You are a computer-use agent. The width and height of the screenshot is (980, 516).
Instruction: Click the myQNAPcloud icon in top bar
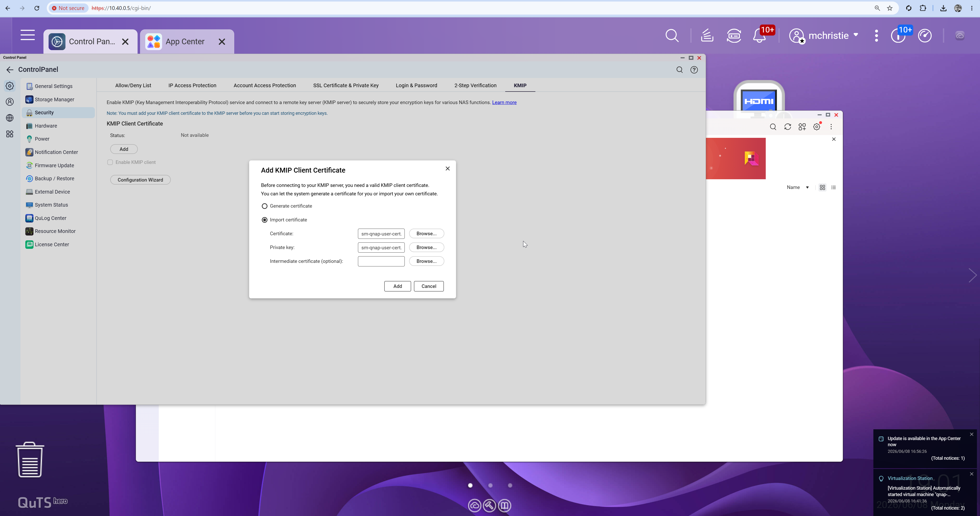(960, 35)
